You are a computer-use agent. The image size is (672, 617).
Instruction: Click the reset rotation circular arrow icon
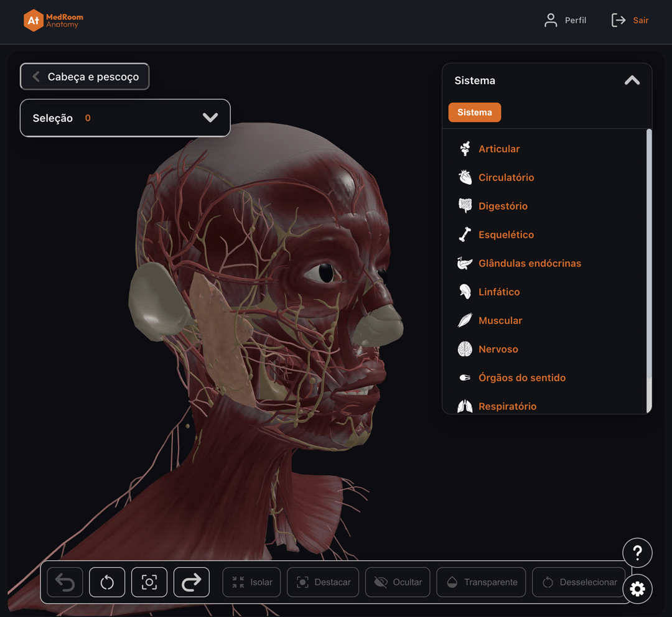(107, 582)
